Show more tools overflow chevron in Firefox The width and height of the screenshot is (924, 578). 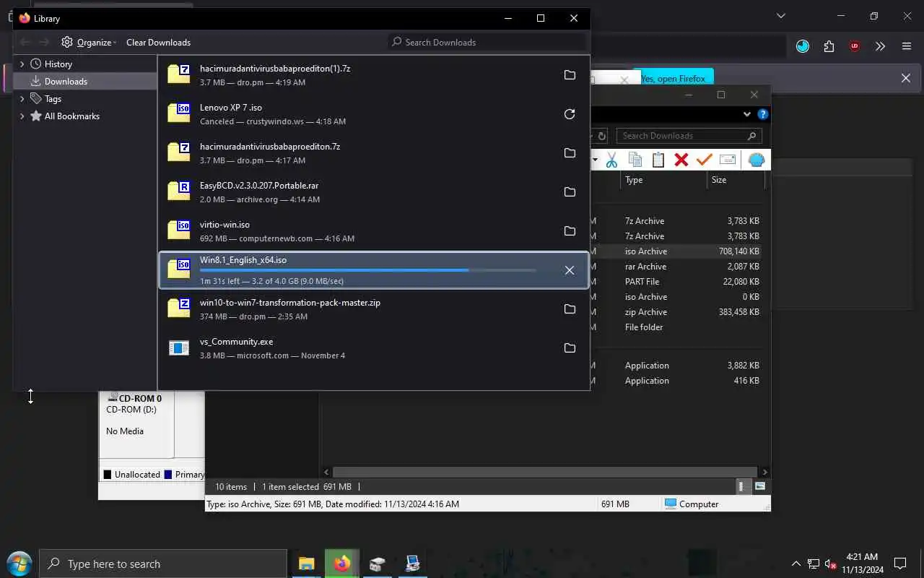[880, 46]
